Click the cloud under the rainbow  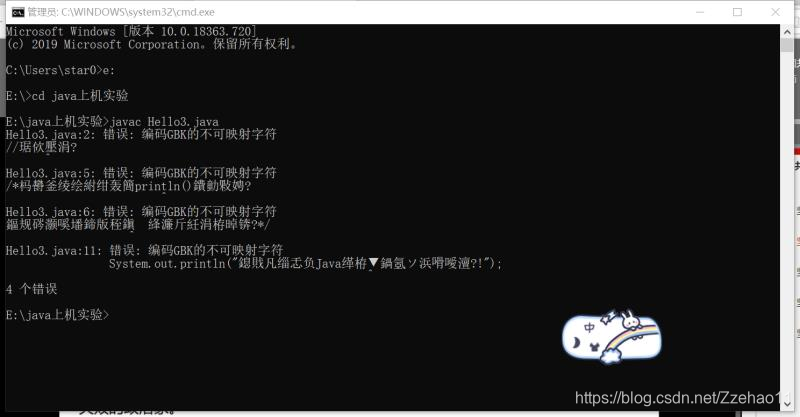point(609,355)
